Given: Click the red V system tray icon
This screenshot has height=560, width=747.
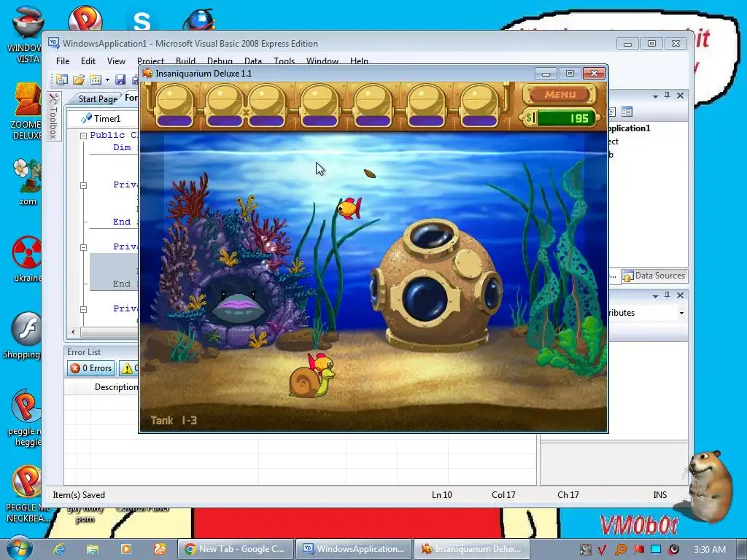Looking at the screenshot, I should 602,550.
